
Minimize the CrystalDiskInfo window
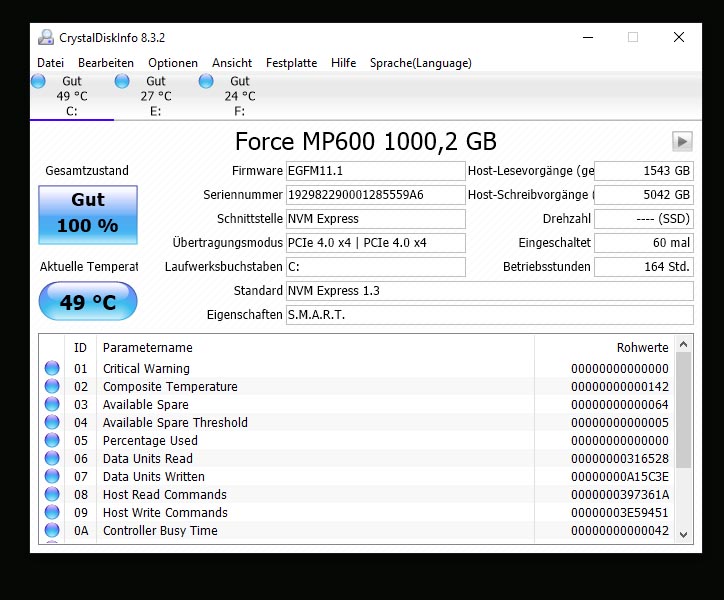click(588, 37)
